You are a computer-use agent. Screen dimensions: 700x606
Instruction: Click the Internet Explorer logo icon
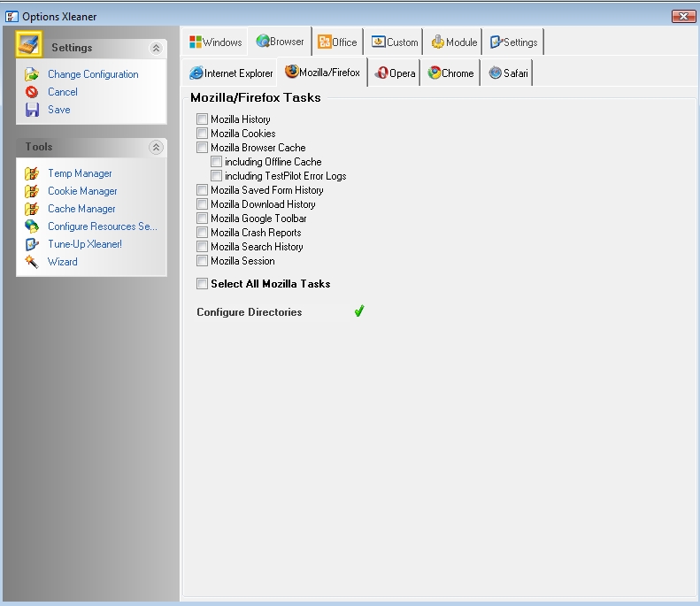click(196, 73)
